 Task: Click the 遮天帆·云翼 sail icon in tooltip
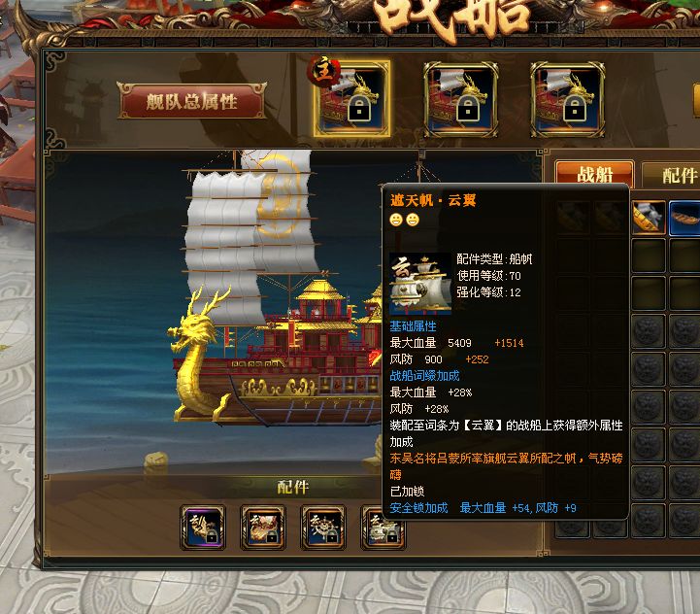point(420,284)
